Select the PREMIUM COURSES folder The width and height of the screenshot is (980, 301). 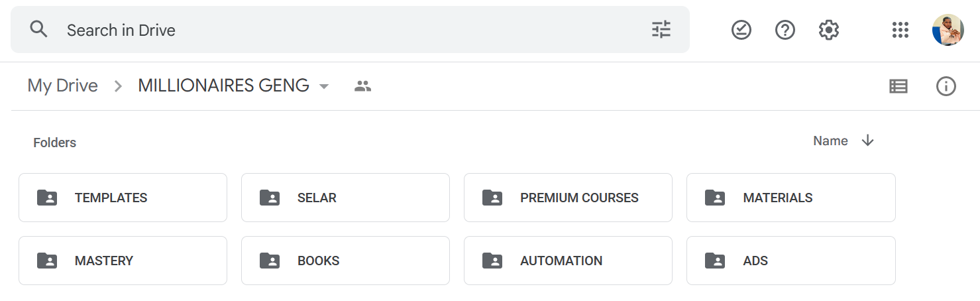(x=568, y=198)
